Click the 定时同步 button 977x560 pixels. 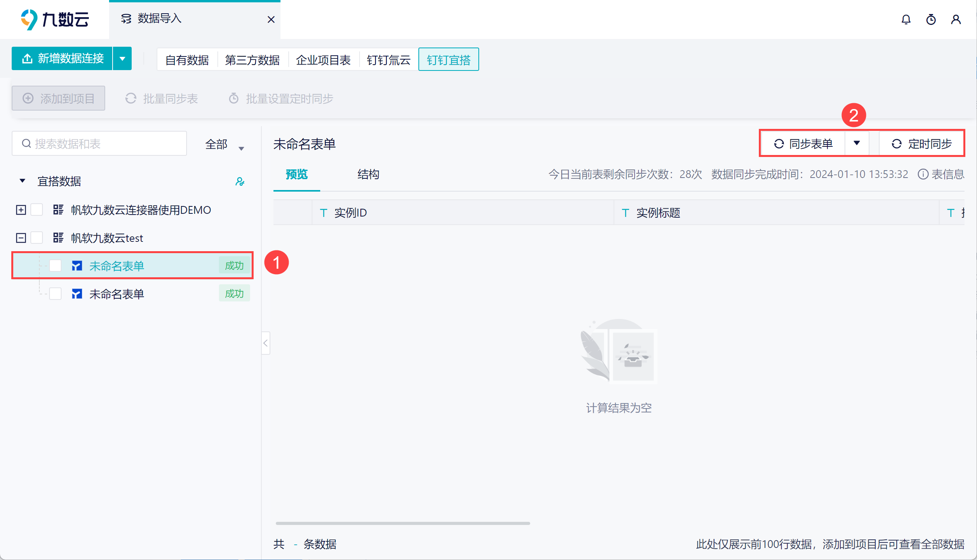pyautogui.click(x=922, y=144)
